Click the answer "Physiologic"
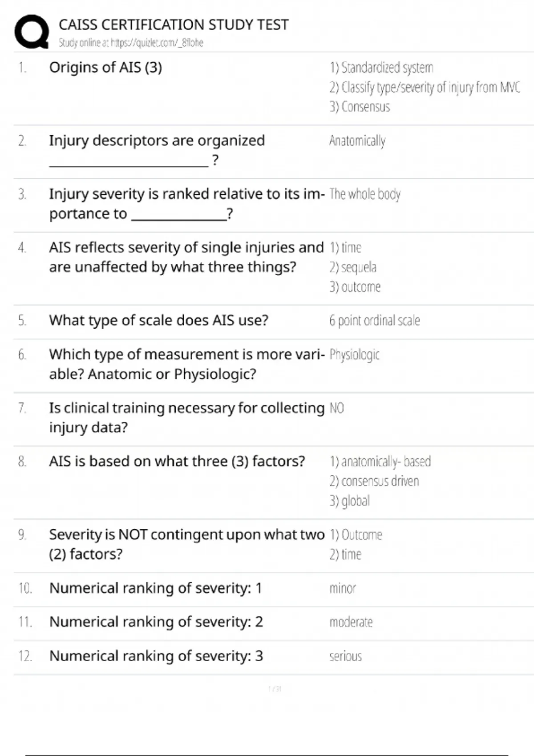This screenshot has width=534, height=756. 354,355
